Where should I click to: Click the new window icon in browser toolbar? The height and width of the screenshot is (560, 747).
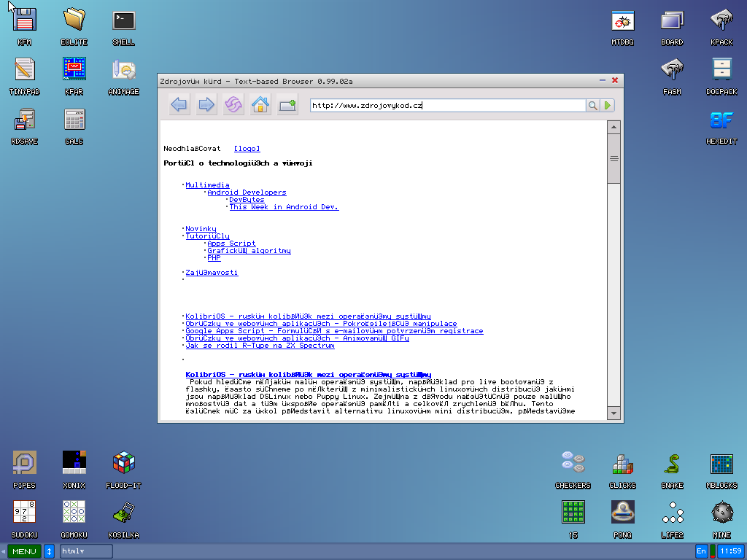coord(287,105)
